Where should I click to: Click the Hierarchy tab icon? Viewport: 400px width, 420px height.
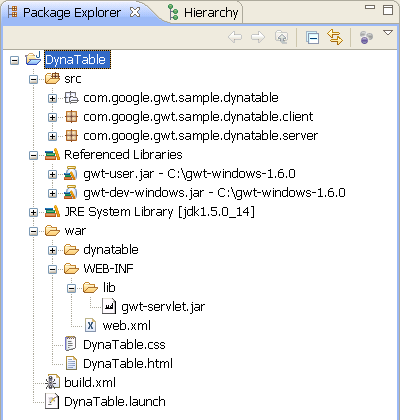(x=173, y=12)
